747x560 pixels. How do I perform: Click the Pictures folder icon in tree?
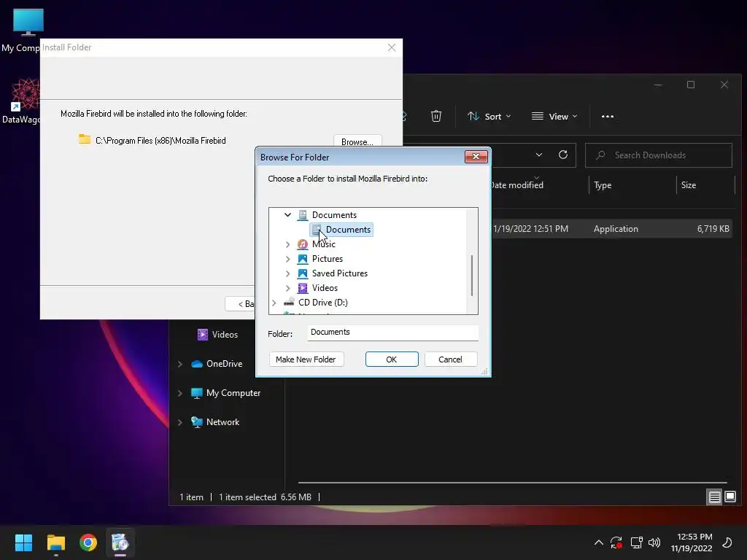pos(303,259)
